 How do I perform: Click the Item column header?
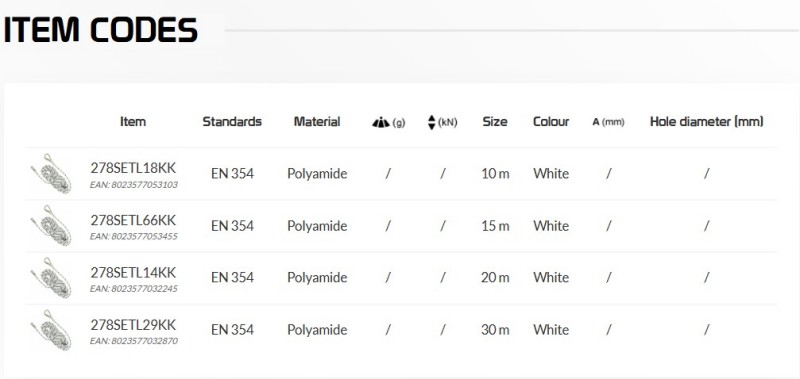[x=133, y=122]
